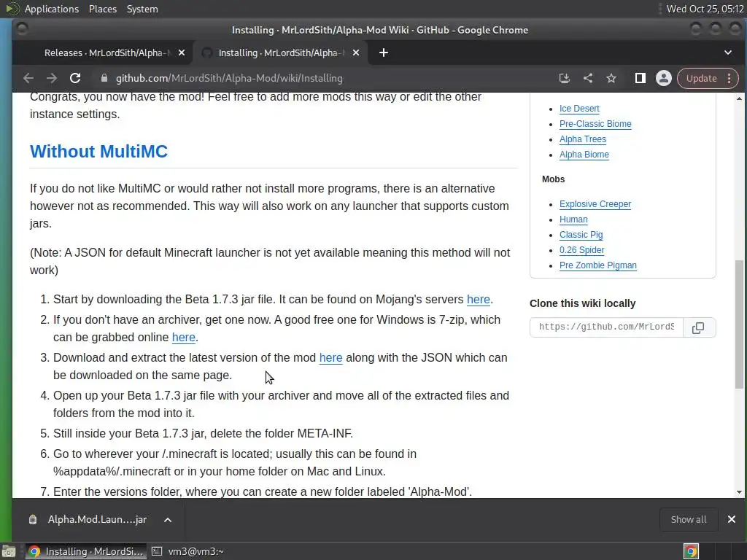The width and height of the screenshot is (747, 560).
Task: Install page as app icon
Action: tap(565, 78)
